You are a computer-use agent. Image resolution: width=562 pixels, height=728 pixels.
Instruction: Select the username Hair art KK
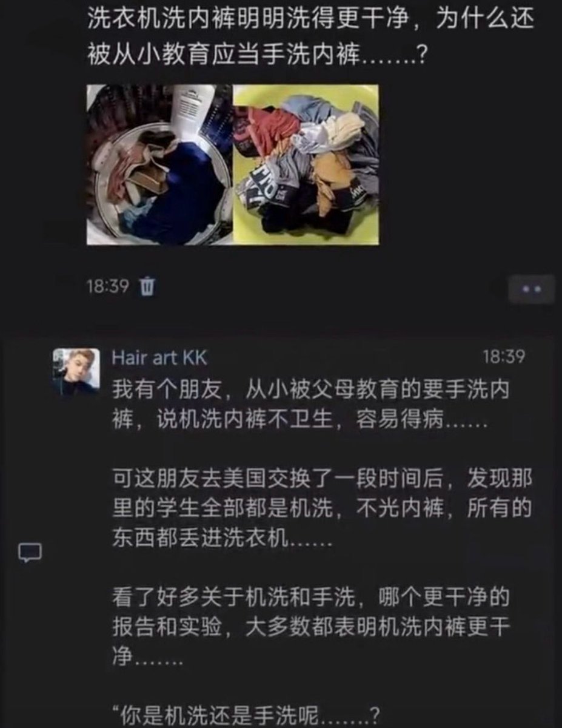click(159, 357)
